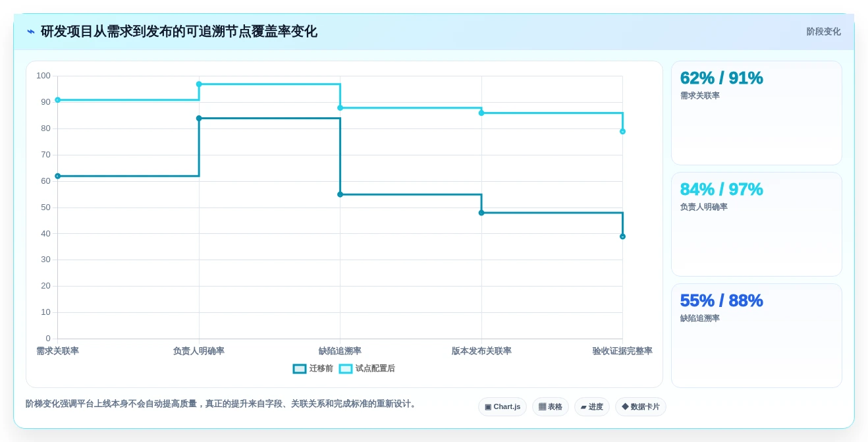Select the 55% / 88% 缺陷追溯率 card

[757, 335]
